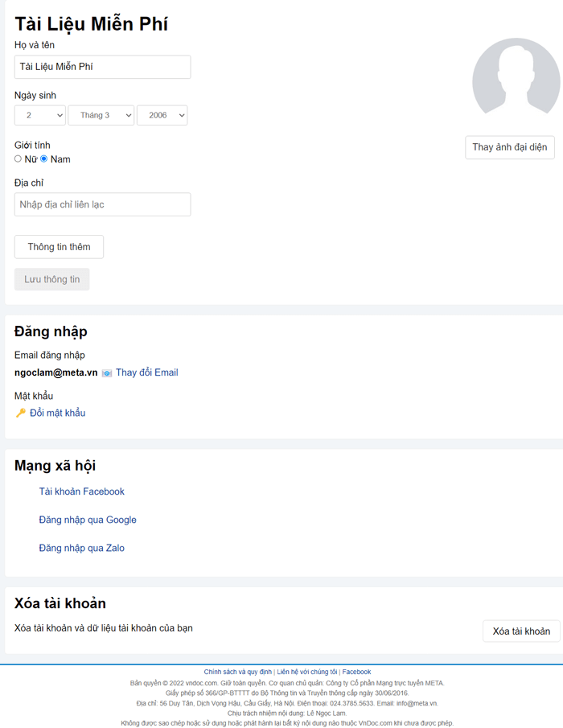Click Đăng nhập qua Zalo

point(80,548)
